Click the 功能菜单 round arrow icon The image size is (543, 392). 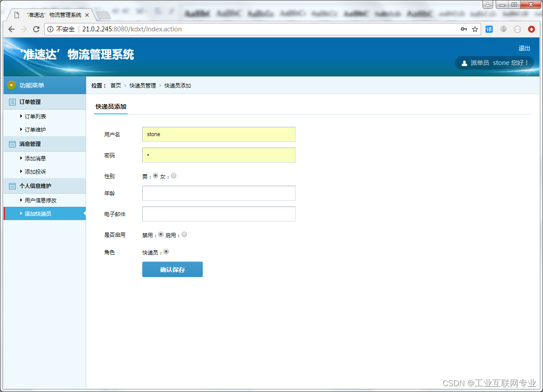point(11,85)
